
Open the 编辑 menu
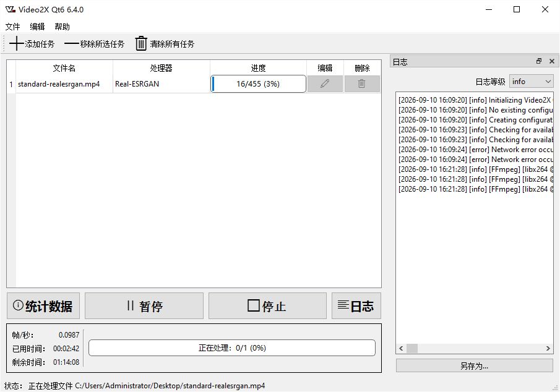(37, 27)
